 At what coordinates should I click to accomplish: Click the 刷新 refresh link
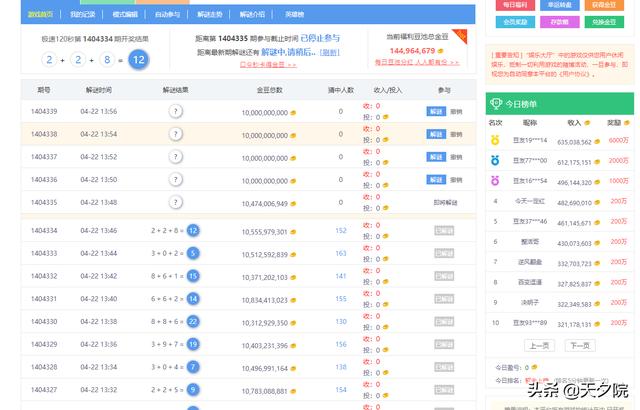[330, 52]
